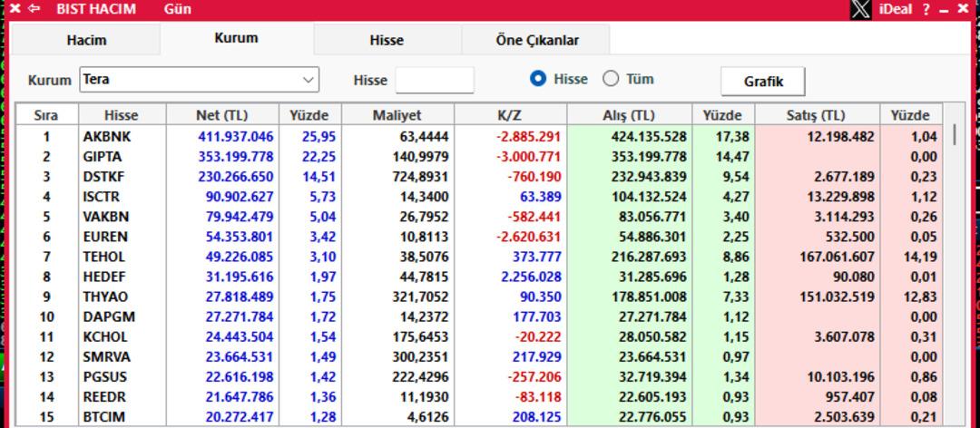Sort by the Net (TL) column header
Image resolution: width=980 pixels, height=428 pixels.
[x=222, y=115]
